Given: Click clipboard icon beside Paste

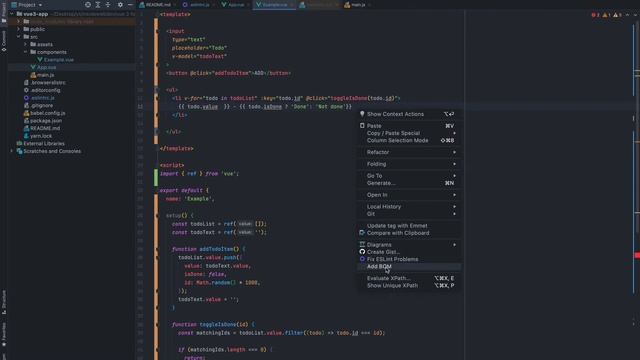Looking at the screenshot, I should 362,126.
